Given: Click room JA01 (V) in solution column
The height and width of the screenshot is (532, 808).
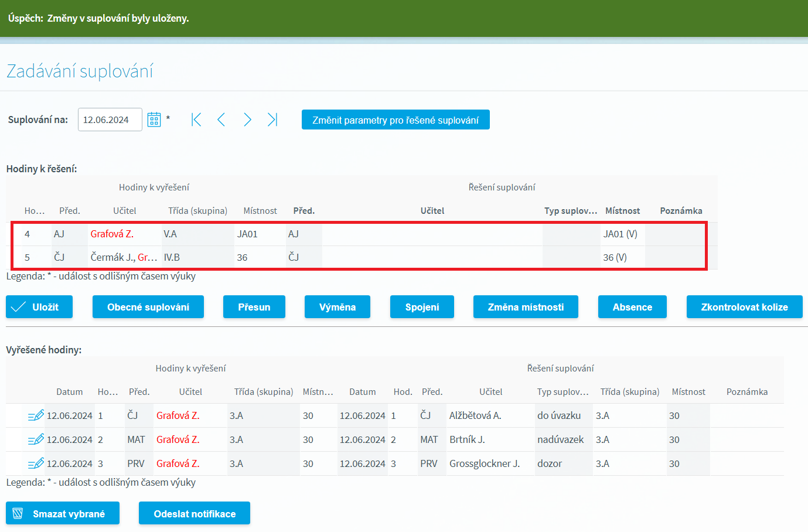Looking at the screenshot, I should point(621,234).
